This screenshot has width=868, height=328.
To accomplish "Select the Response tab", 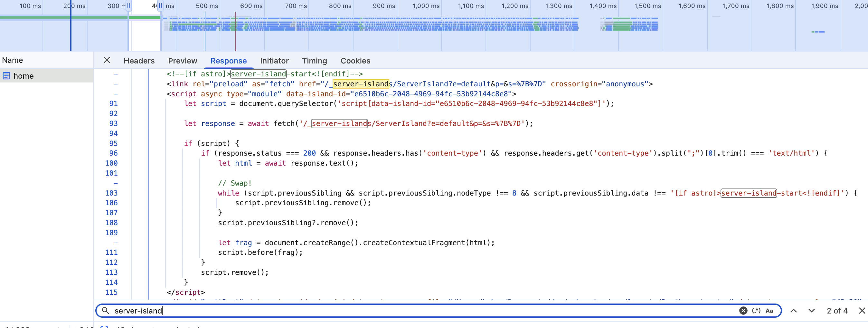I will click(229, 61).
